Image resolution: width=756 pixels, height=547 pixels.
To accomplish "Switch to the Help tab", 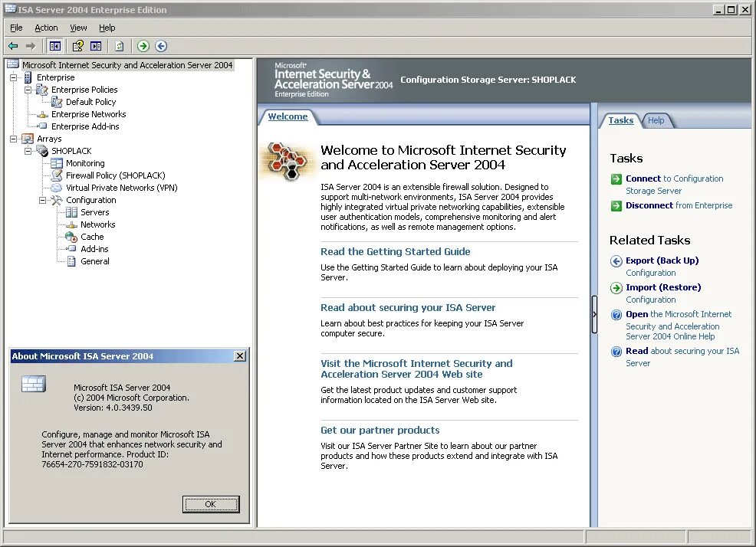I will click(x=656, y=120).
